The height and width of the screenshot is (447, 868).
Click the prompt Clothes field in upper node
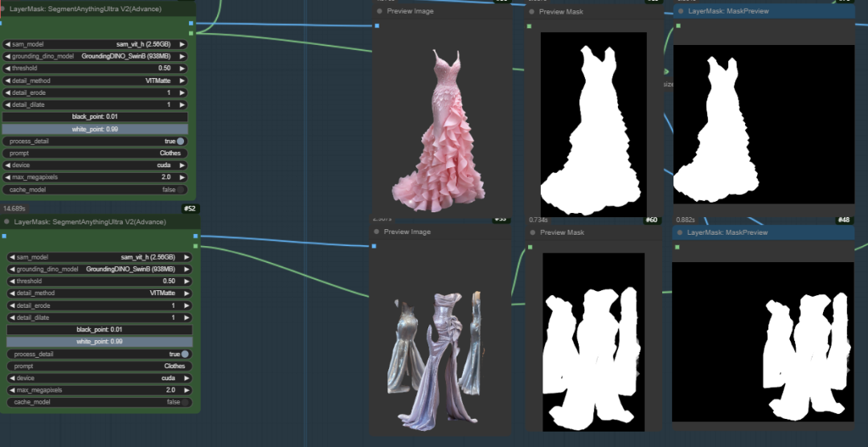coord(95,153)
